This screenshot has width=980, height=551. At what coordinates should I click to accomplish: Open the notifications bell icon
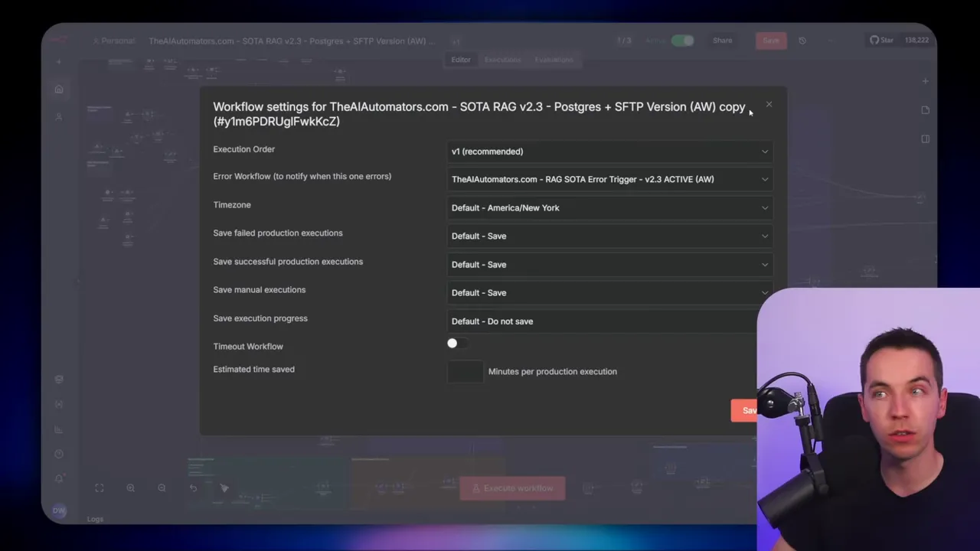tap(59, 478)
